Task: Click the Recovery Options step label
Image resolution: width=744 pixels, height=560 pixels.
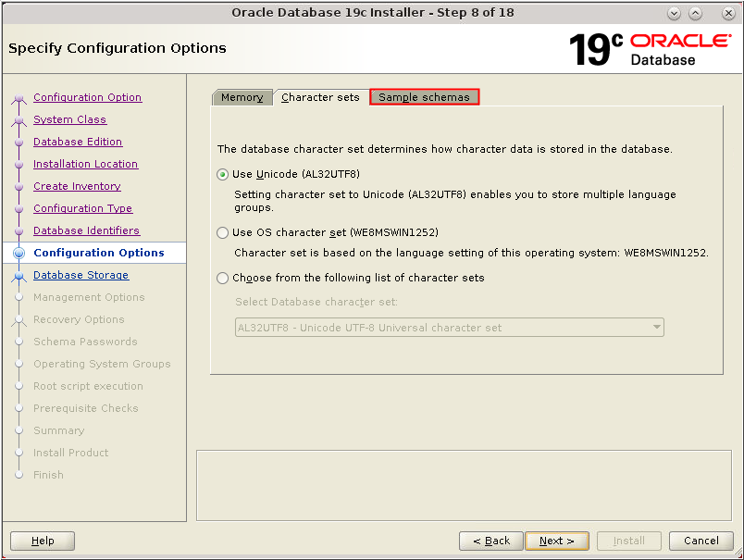Action: coord(79,320)
